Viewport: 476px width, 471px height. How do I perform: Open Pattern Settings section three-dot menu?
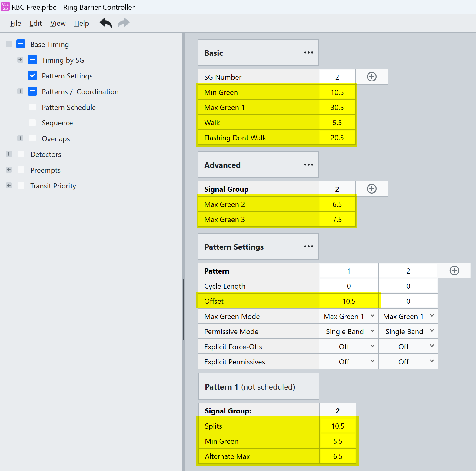click(x=308, y=247)
